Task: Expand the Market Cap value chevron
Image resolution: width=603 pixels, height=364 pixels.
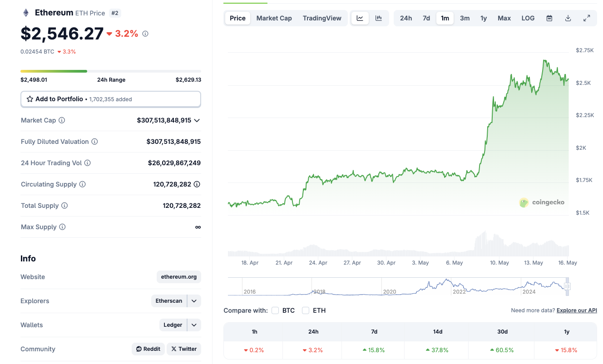Action: pyautogui.click(x=197, y=120)
